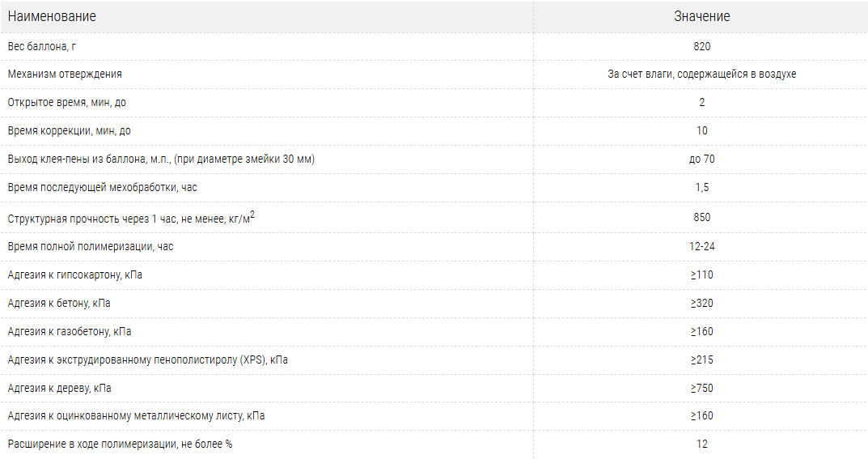Select the "Механизм отверждения" label cell
This screenshot has width=868, height=468.
coord(65,74)
